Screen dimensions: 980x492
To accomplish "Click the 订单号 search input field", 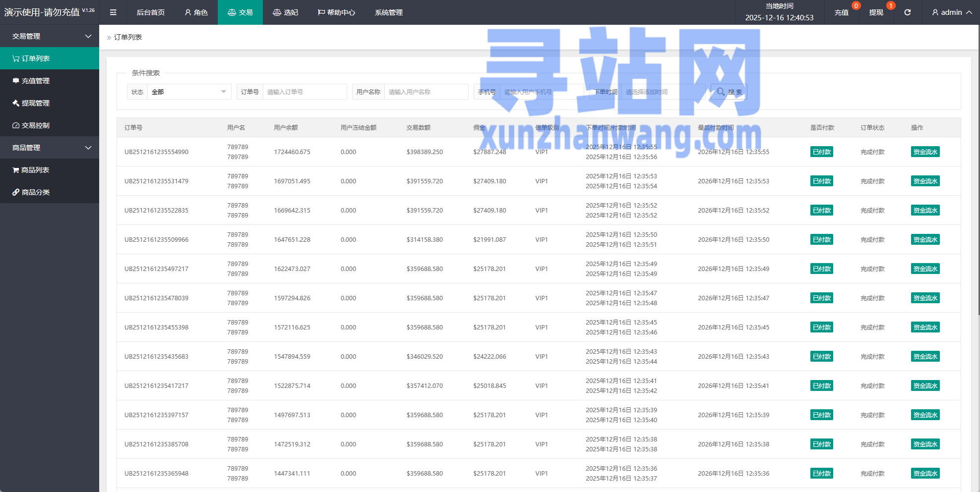I will point(305,92).
